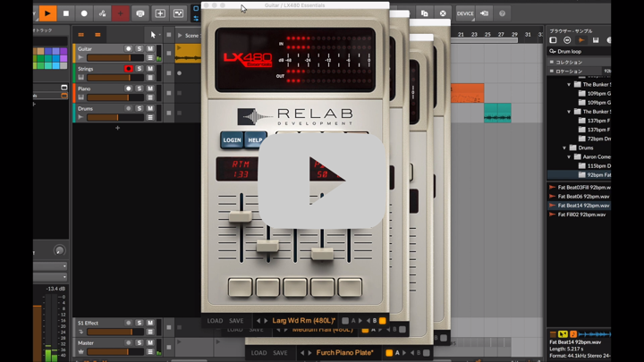Toggle automation write button in transport
The image size is (644, 362).
point(102,13)
